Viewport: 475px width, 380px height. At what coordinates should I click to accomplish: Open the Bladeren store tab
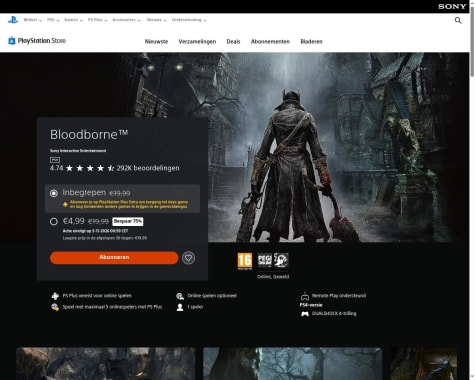311,42
